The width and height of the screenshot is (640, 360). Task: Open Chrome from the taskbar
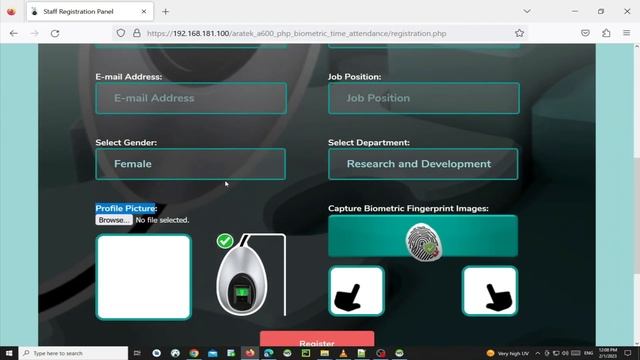click(x=194, y=353)
